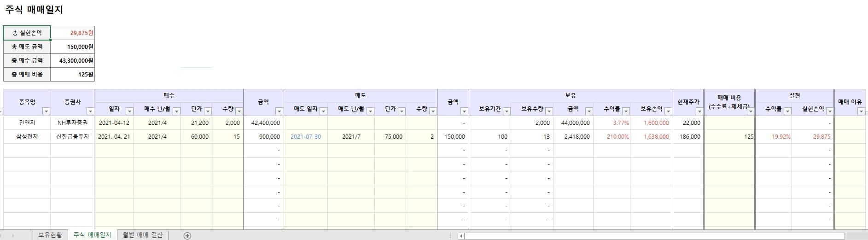Click the 2021-07-30 sell date link
This screenshot has width=868, height=240.
[306, 137]
